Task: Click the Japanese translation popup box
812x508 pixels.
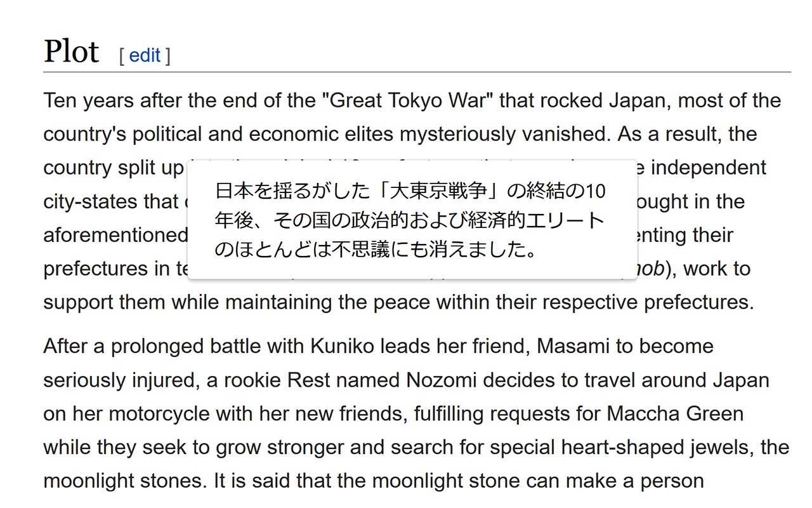Action: tap(412, 220)
